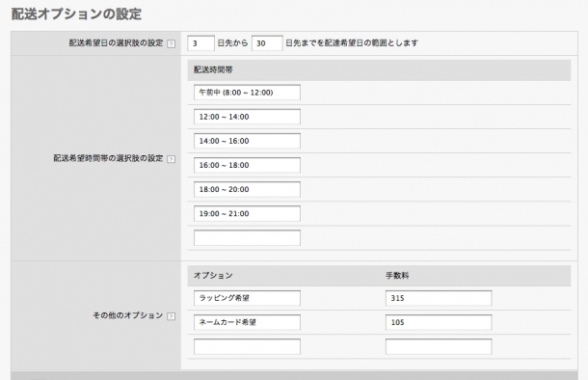
Task: Select the 午前中 (8:00 ~ 12:00) time field
Action: coord(247,93)
